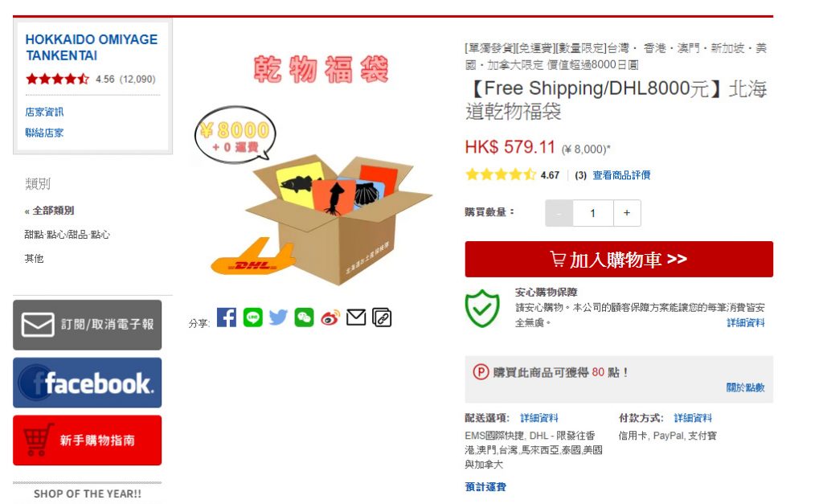Share product on Twitter icon
Viewport: 823px width, 504px height.
278,318
